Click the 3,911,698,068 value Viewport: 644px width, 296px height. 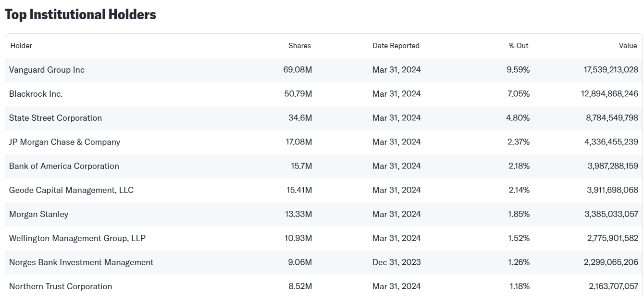pyautogui.click(x=613, y=190)
